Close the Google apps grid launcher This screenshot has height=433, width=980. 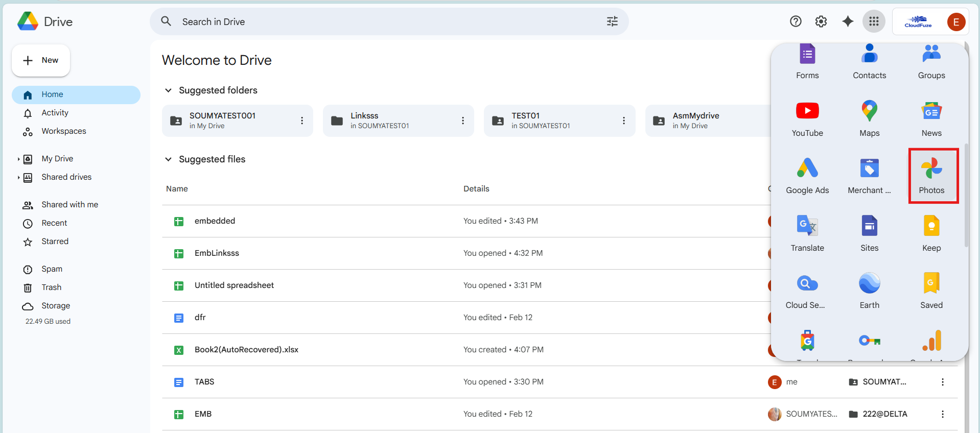[x=874, y=21]
